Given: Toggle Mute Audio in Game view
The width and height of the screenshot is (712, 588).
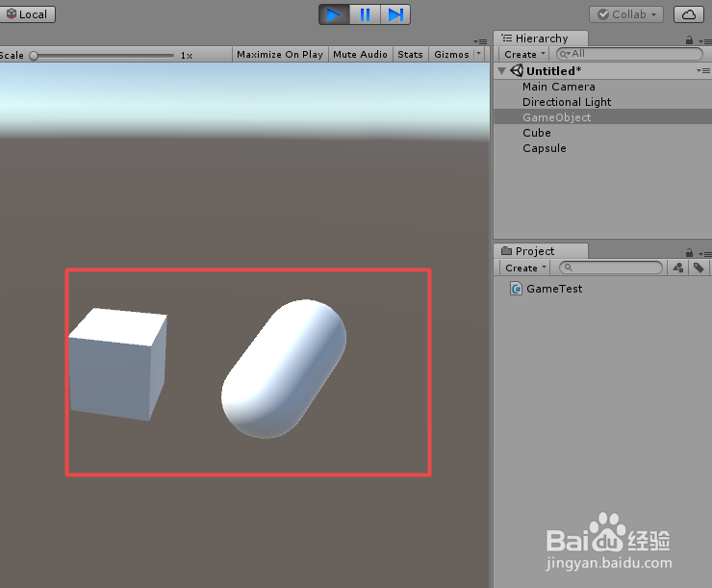Looking at the screenshot, I should pyautogui.click(x=360, y=55).
